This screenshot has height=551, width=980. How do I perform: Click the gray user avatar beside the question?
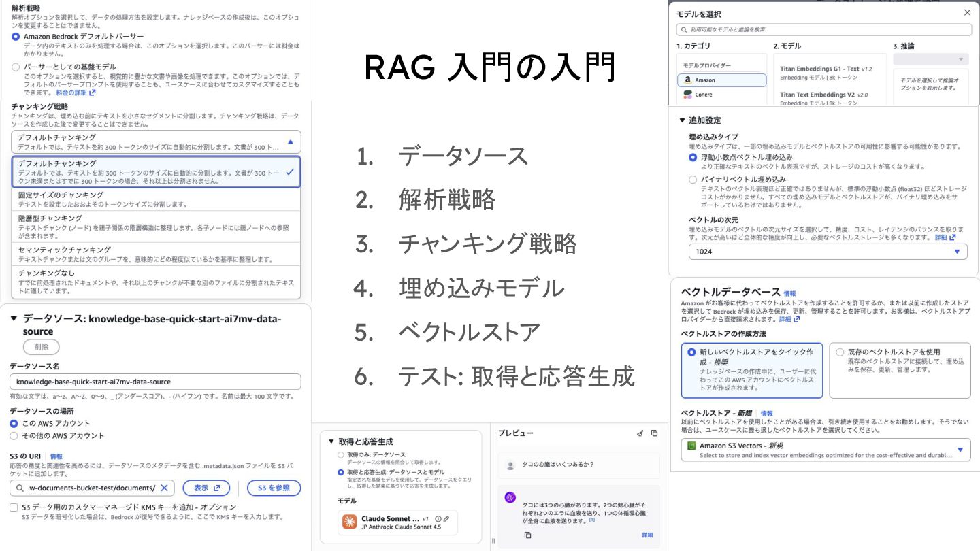pos(510,465)
